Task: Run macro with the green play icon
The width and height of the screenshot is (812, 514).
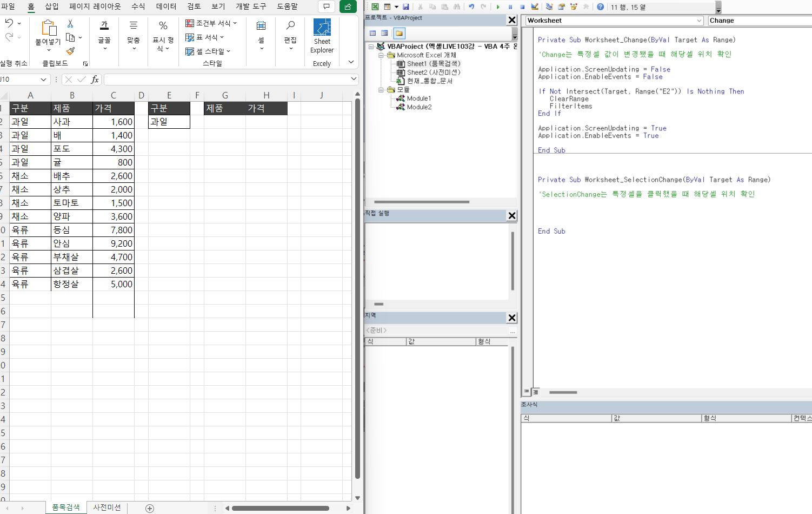Action: (x=498, y=7)
